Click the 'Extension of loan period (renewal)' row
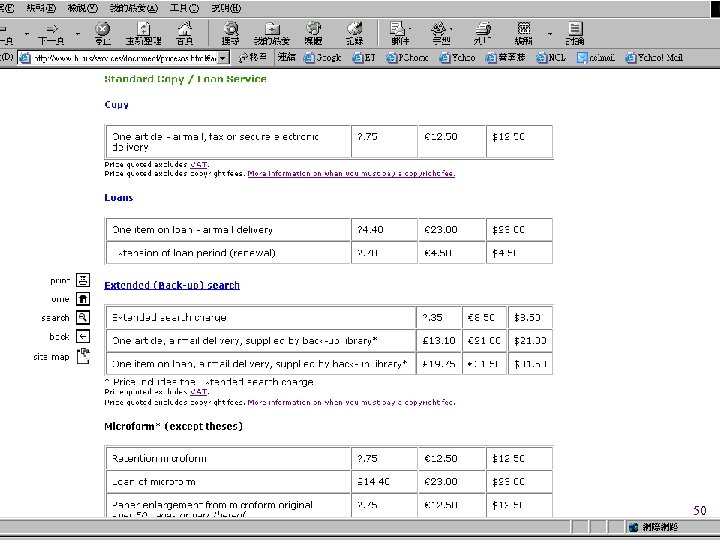The image size is (720, 540). 329,253
